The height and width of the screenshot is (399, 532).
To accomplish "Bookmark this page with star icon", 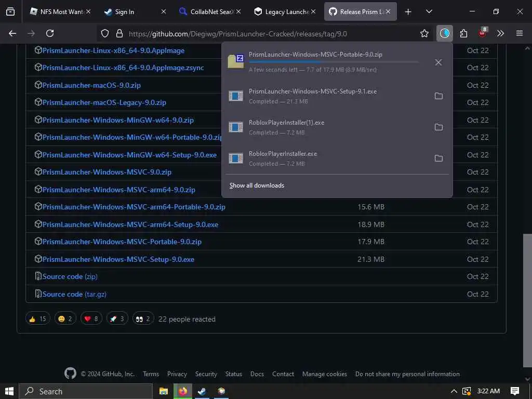I will pyautogui.click(x=424, y=33).
